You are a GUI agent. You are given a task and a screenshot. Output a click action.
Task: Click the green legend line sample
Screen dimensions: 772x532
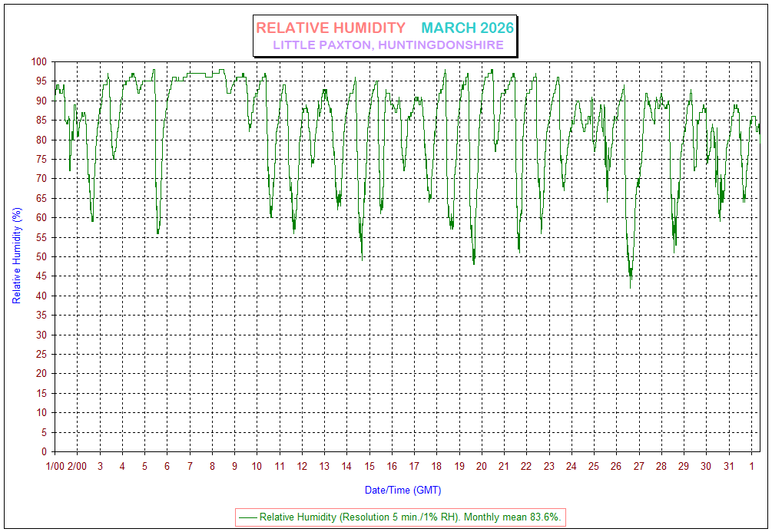pos(247,517)
